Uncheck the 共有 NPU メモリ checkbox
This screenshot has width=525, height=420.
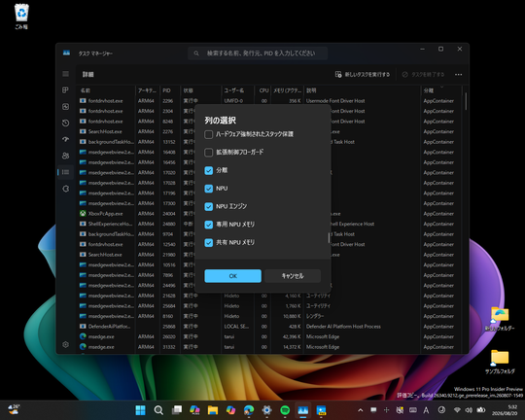(209, 242)
